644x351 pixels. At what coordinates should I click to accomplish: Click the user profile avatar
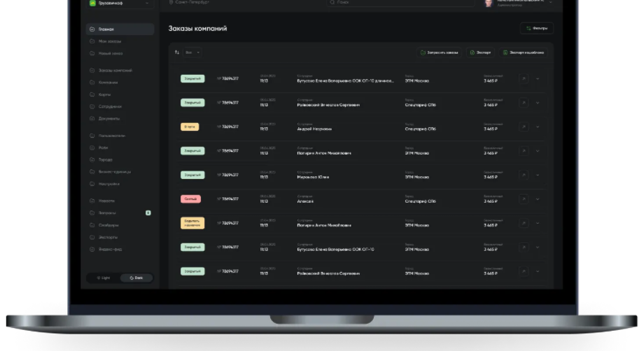[x=489, y=3]
